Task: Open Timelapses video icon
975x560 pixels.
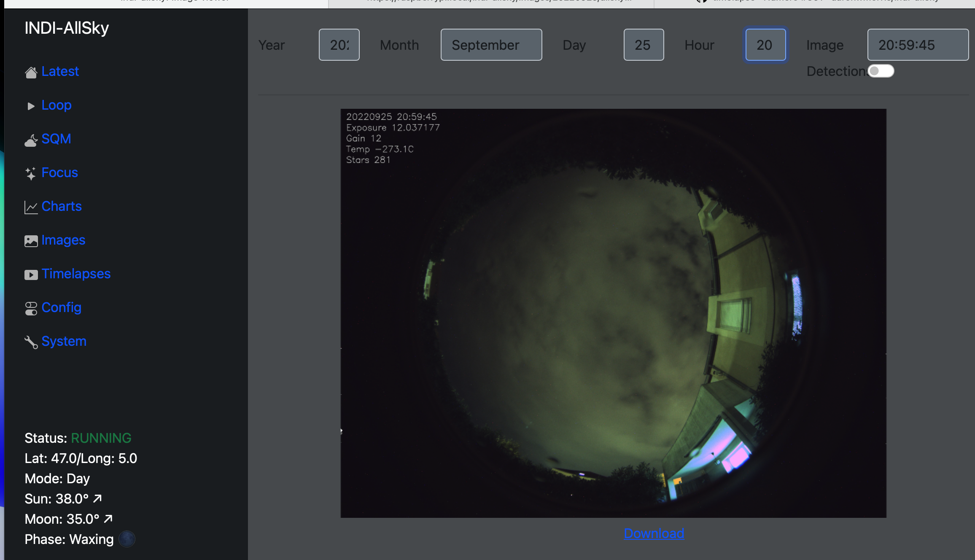Action: [31, 274]
